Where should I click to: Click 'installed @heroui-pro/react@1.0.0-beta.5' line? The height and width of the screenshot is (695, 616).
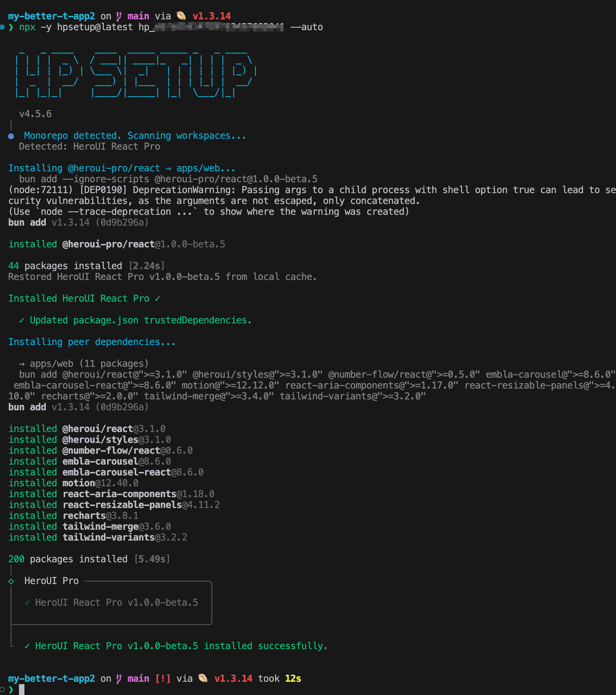[117, 244]
